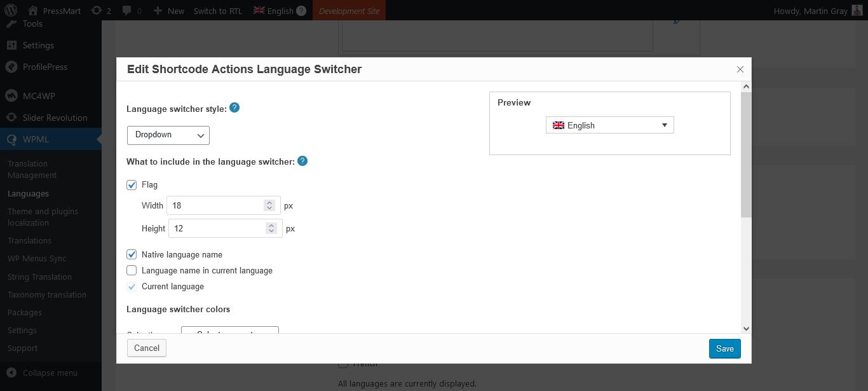Click help icon beside What to include
Image resolution: width=868 pixels, height=391 pixels.
(302, 161)
